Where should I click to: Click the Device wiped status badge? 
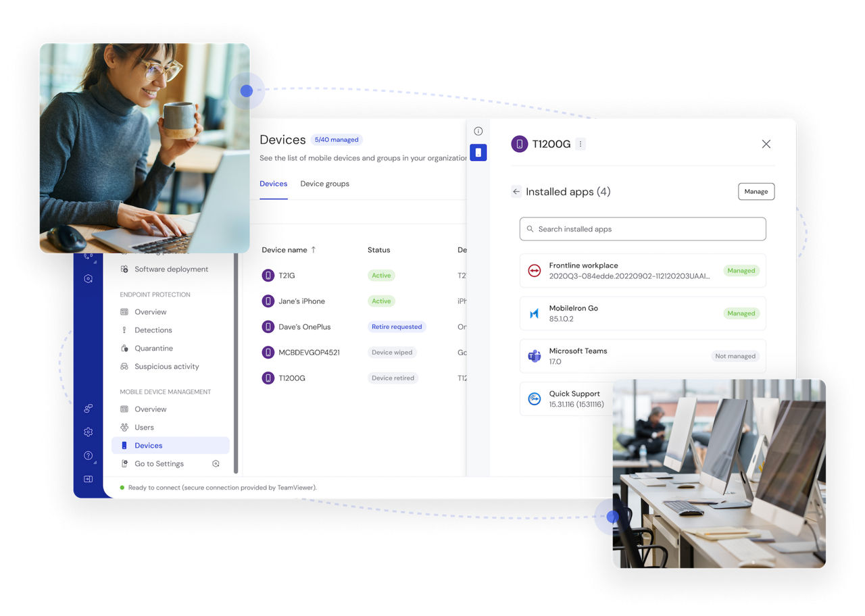point(393,353)
